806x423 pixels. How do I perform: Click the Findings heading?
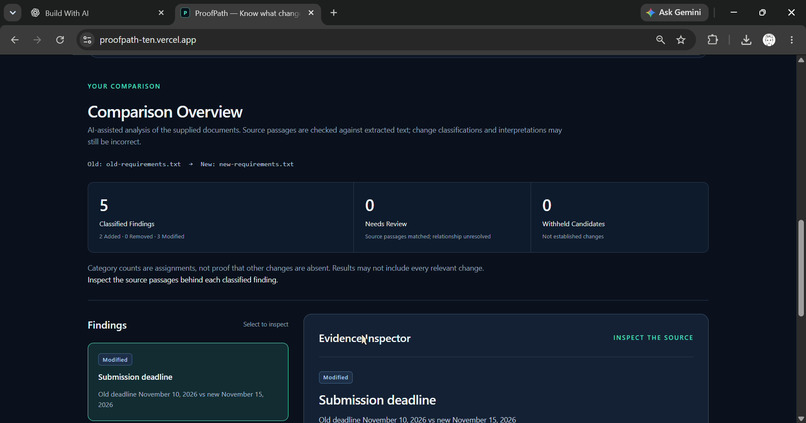[107, 325]
